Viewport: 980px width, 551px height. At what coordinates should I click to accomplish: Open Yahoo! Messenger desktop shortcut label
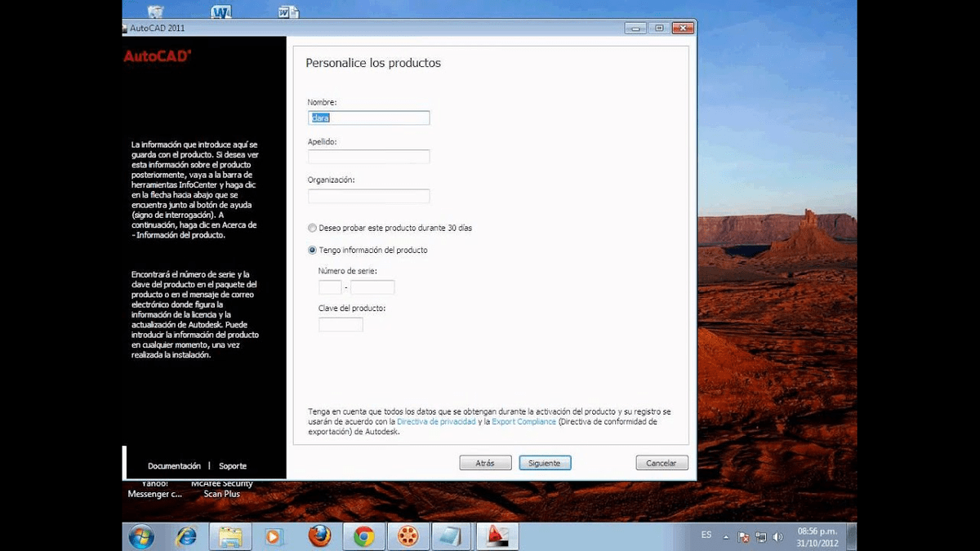(155, 489)
